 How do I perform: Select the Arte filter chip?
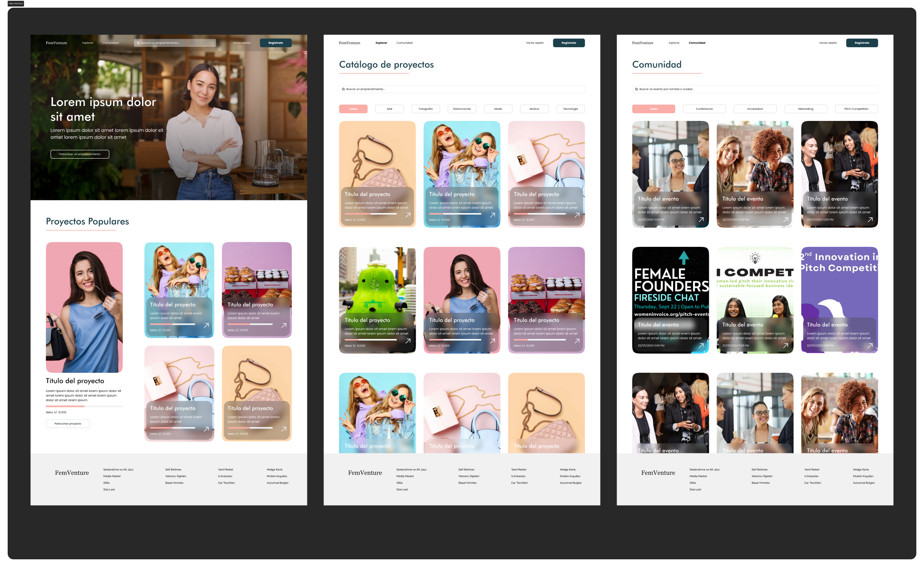pos(389,109)
